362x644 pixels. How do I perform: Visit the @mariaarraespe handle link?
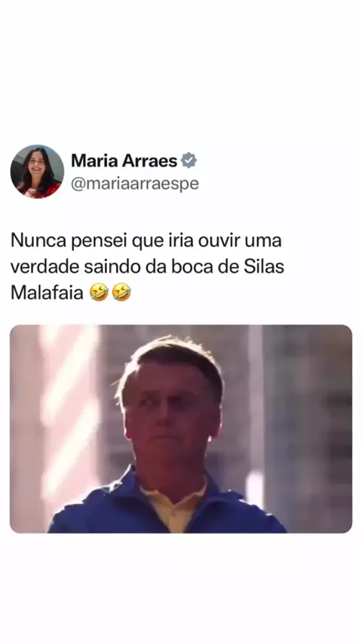pos(135,183)
